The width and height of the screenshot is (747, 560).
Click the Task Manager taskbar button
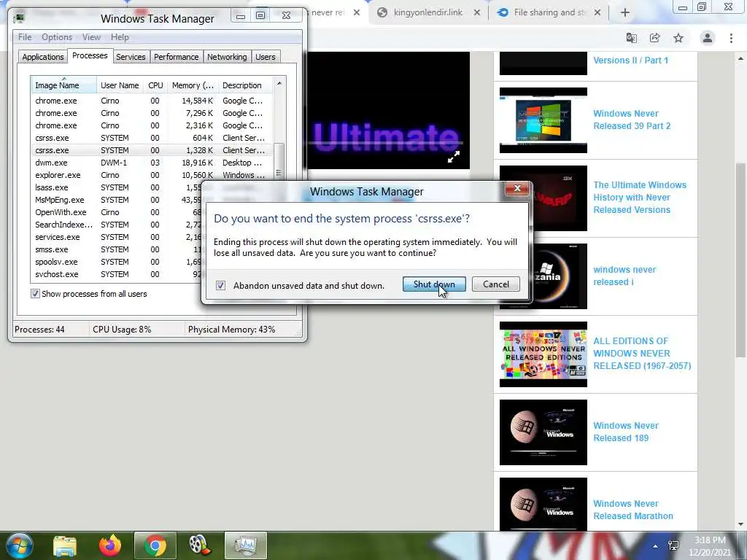(245, 545)
